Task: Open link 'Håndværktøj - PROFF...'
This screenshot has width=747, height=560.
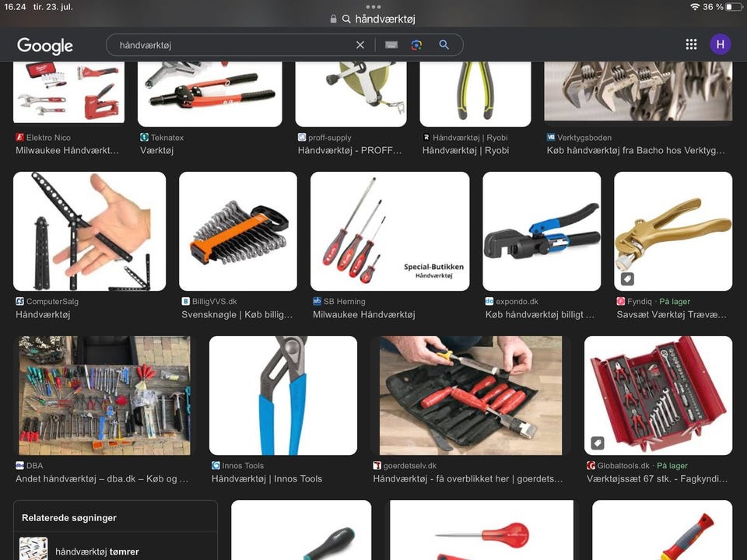Action: 349,150
